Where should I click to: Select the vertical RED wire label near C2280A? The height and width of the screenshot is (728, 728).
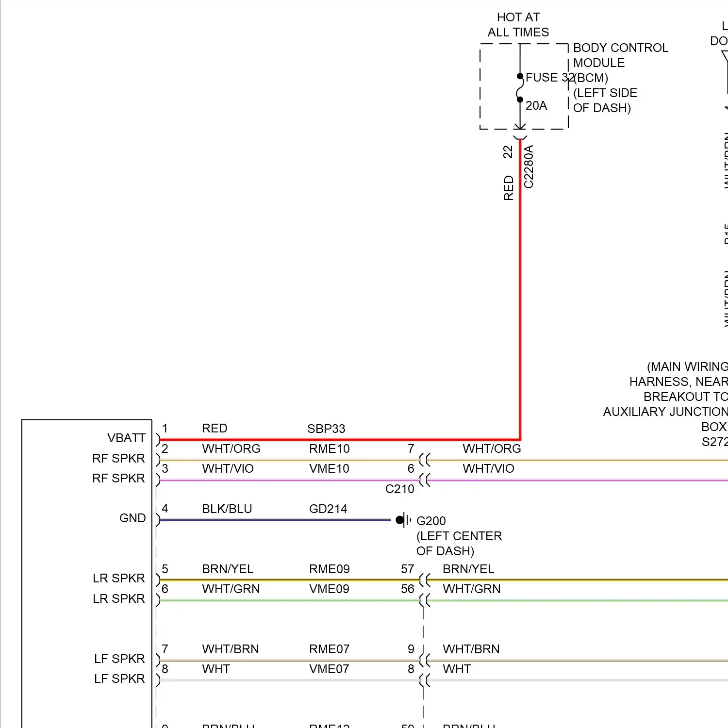(509, 188)
